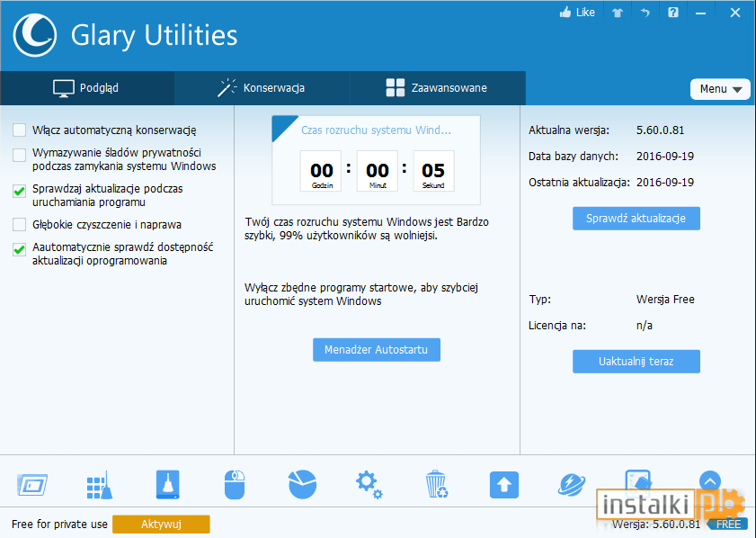Image resolution: width=756 pixels, height=538 pixels.
Task: Click the disk cleaner icon in bottom toolbar
Action: [x=167, y=485]
